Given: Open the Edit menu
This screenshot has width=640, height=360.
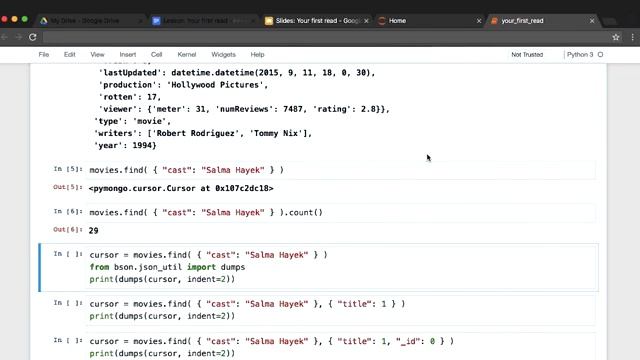Looking at the screenshot, I should pyautogui.click(x=69, y=54).
